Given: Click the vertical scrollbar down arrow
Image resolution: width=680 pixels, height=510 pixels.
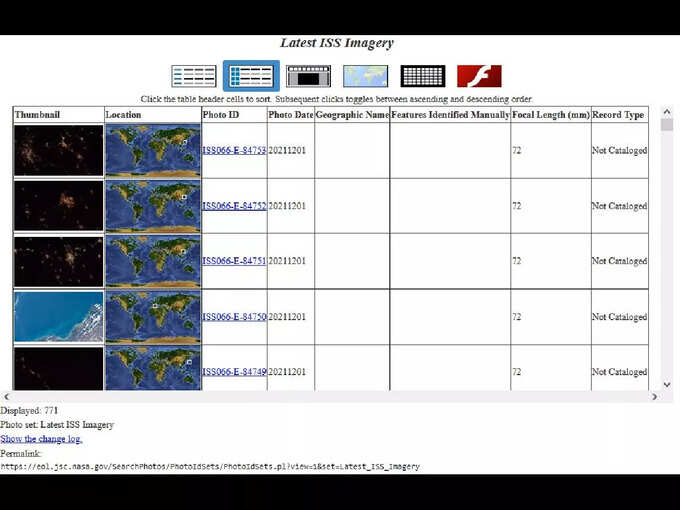Looking at the screenshot, I should coord(667,385).
